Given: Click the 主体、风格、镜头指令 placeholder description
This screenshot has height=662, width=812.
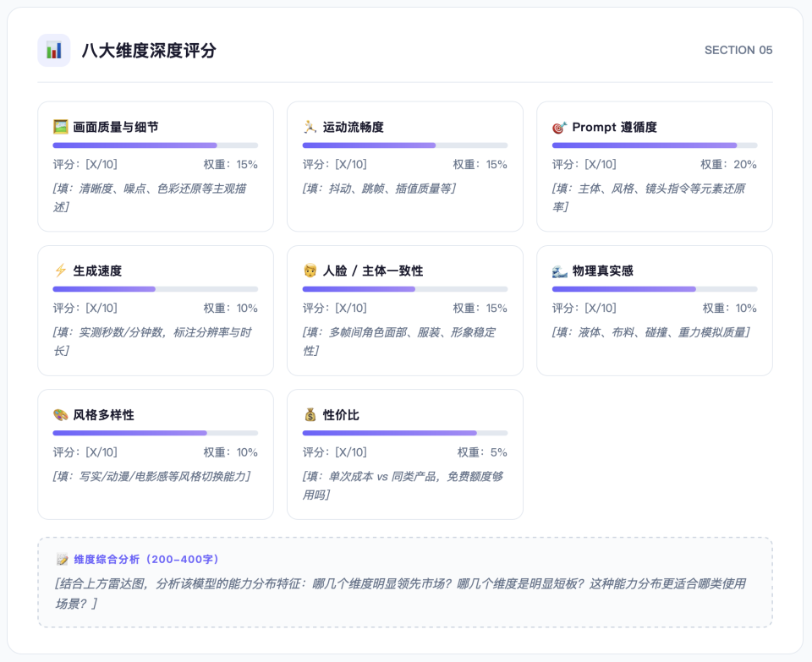Looking at the screenshot, I should 649,198.
